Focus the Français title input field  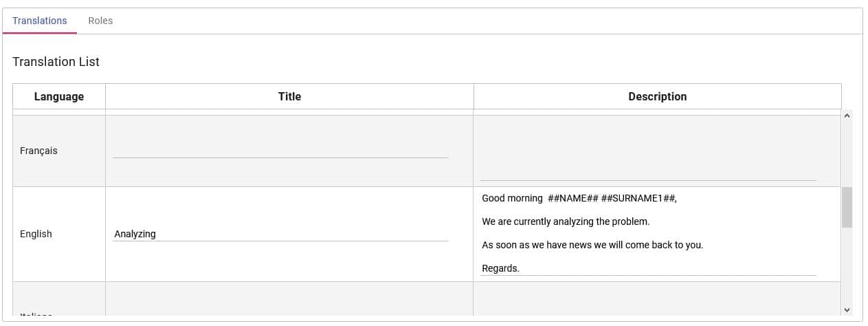(280, 150)
